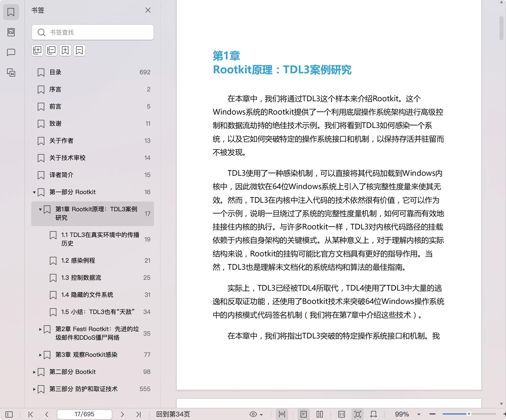This screenshot has height=420, width=506.
Task: Toggle the fit page icon
Action: click(x=358, y=414)
